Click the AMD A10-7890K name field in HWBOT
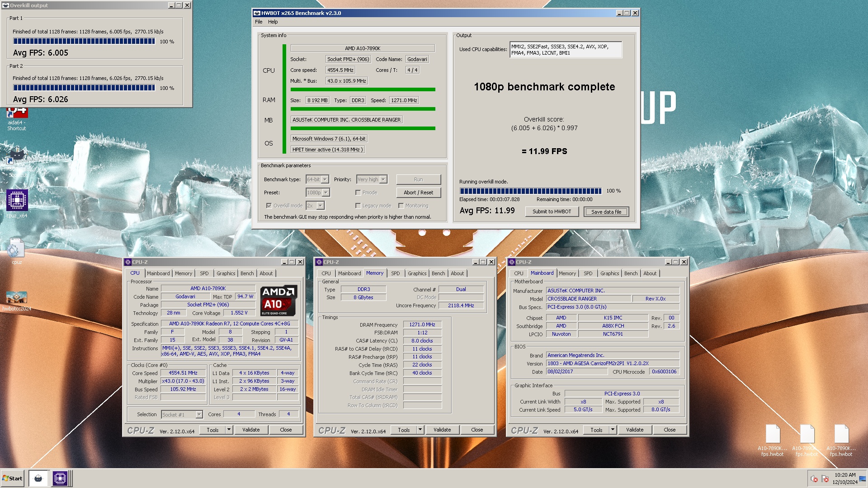This screenshot has height=488, width=868. tap(363, 48)
